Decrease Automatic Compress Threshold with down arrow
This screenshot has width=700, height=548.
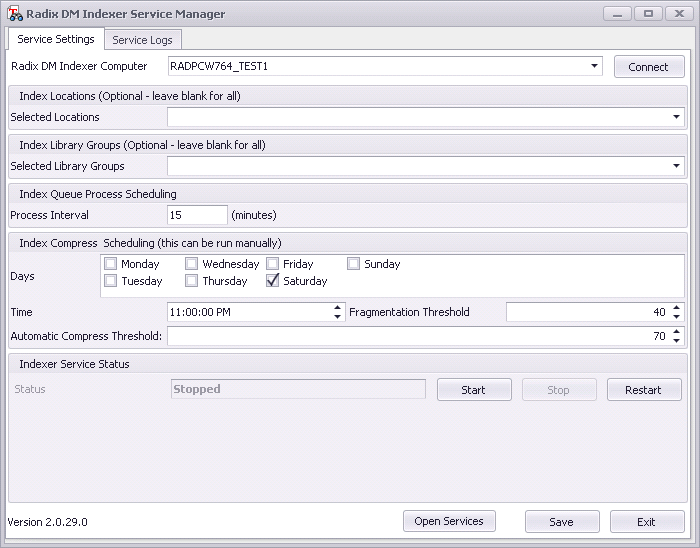[677, 340]
